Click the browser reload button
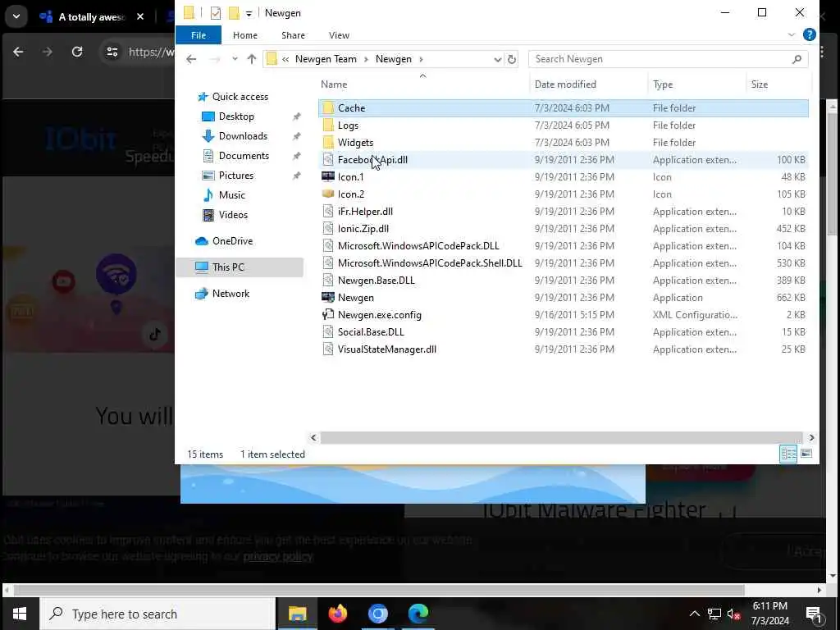 pos(77,52)
